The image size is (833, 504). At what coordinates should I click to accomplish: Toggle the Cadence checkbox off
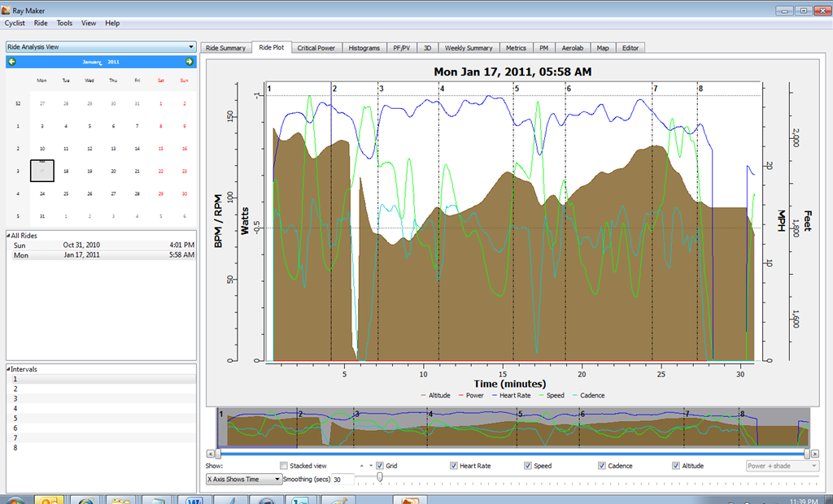coord(602,466)
